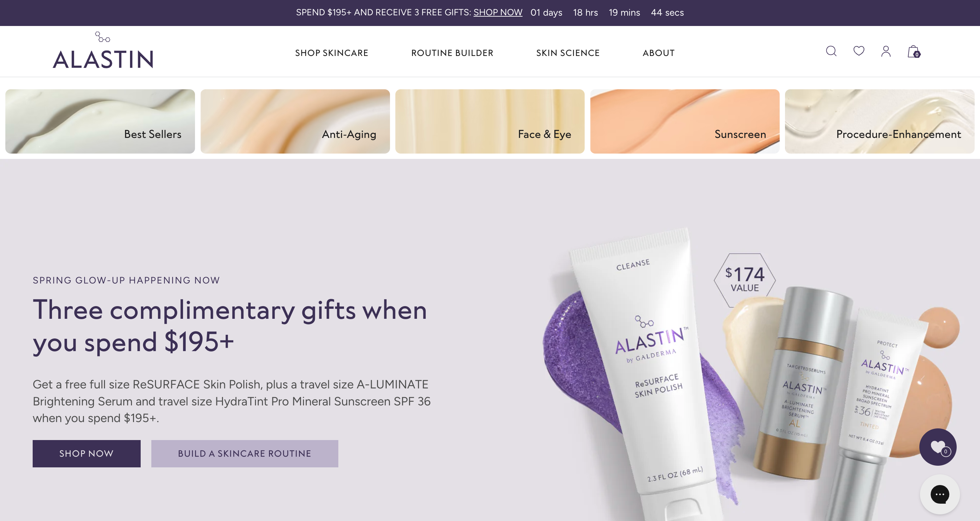Open the About menu

tap(659, 53)
